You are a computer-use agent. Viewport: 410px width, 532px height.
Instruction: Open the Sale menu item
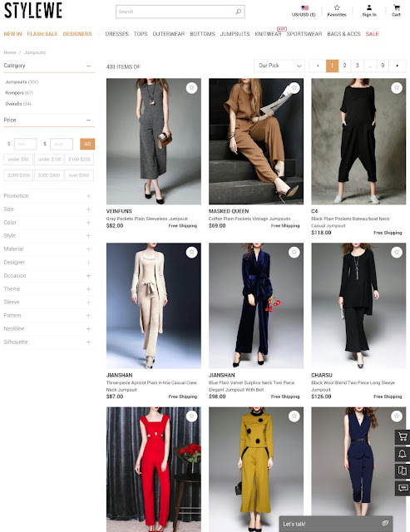point(372,34)
